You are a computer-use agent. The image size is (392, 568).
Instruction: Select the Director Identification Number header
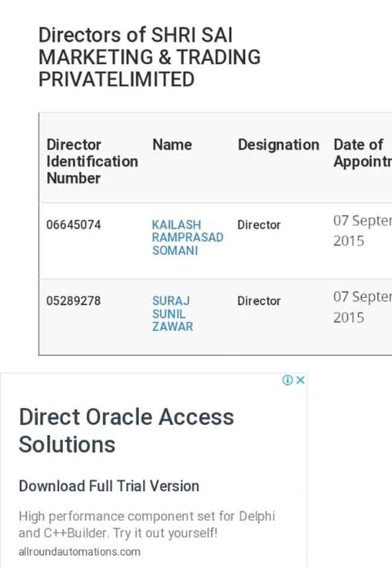click(x=92, y=161)
